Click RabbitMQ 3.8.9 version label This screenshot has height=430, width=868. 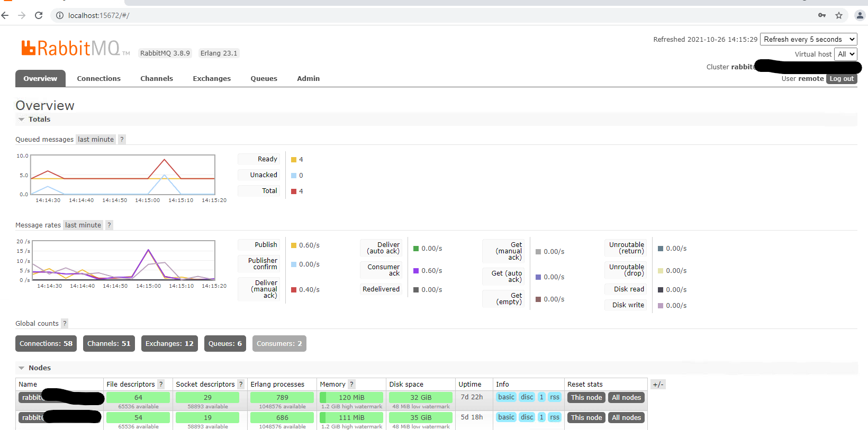point(165,53)
